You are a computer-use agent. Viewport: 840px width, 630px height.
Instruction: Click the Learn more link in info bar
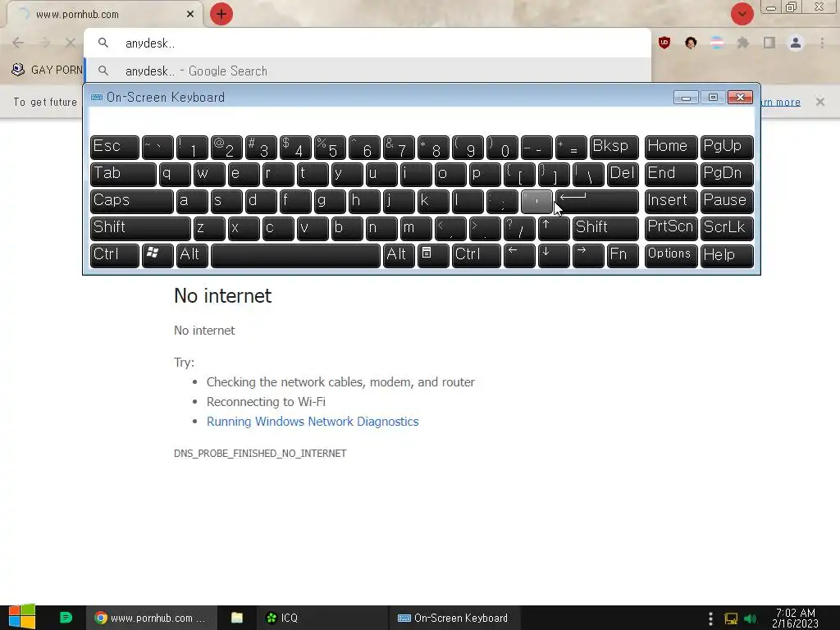781,102
